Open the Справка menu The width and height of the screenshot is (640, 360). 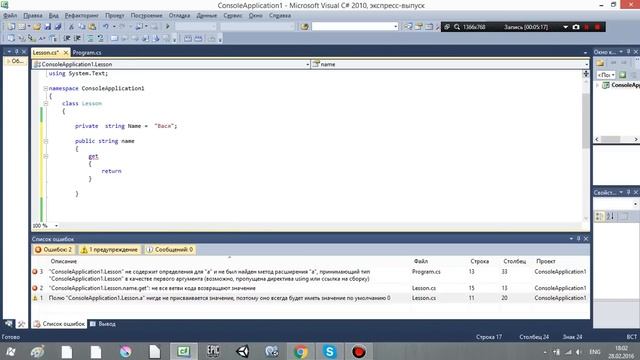click(280, 16)
